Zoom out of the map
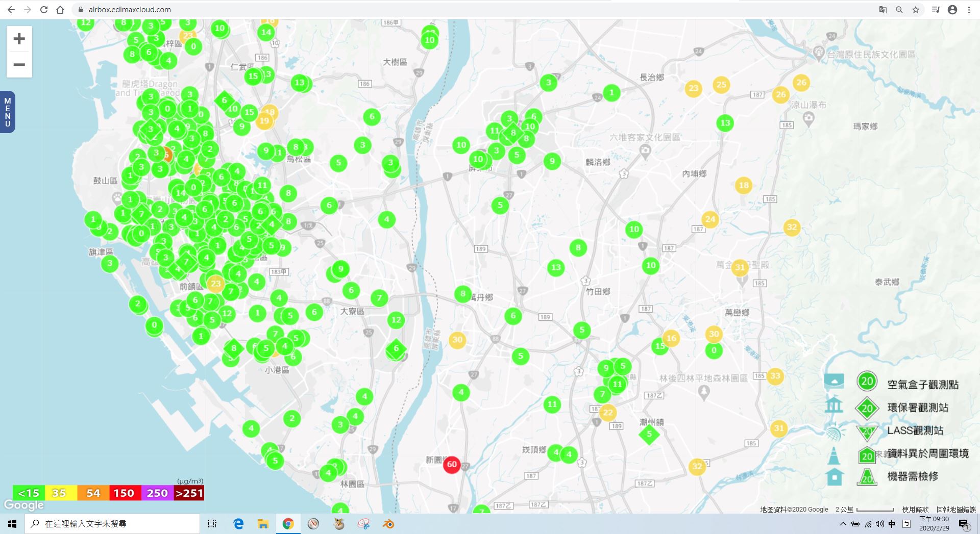This screenshot has width=980, height=534. (19, 65)
